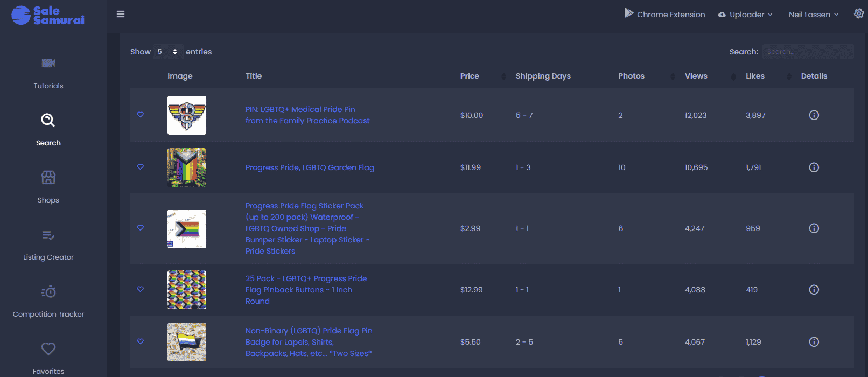868x377 pixels.
Task: Toggle favorite heart for 25 Pack Pinback Buttons
Action: (141, 289)
